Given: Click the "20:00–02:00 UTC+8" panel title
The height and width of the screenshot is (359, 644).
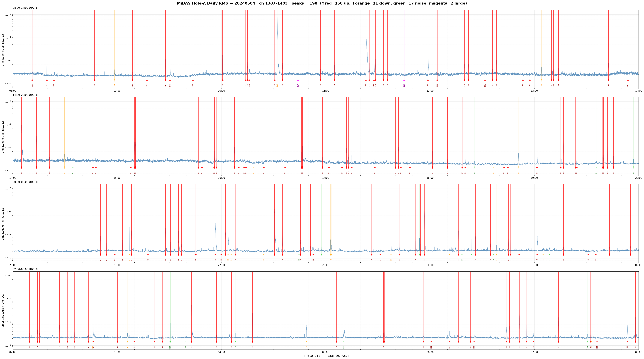Looking at the screenshot, I should pyautogui.click(x=25, y=182).
